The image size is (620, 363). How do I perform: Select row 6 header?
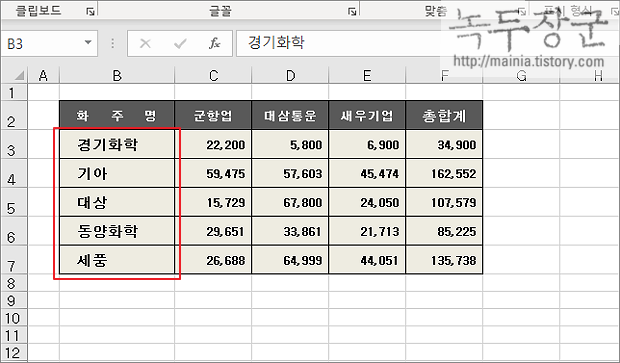[14, 231]
